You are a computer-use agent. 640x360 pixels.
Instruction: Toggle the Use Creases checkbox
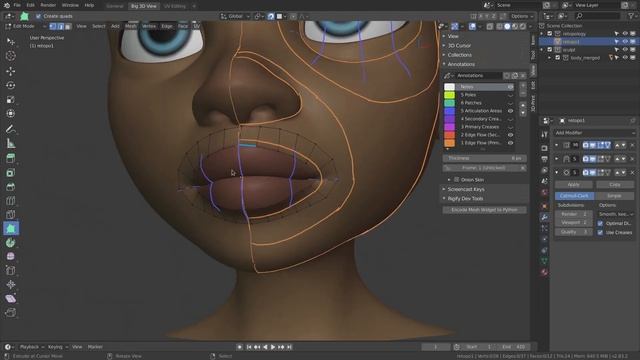[x=600, y=233]
